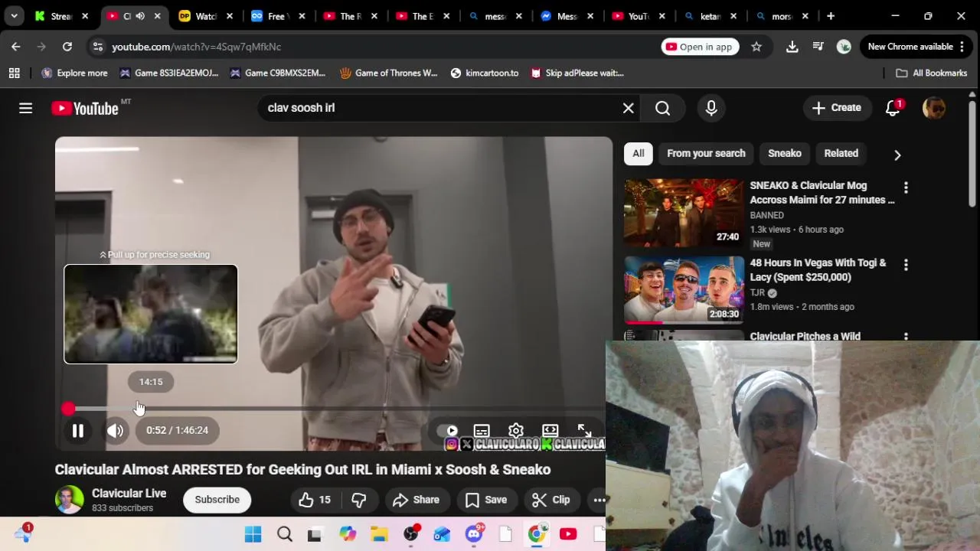Open the account avatar menu
This screenshot has height=551, width=980.
934,108
